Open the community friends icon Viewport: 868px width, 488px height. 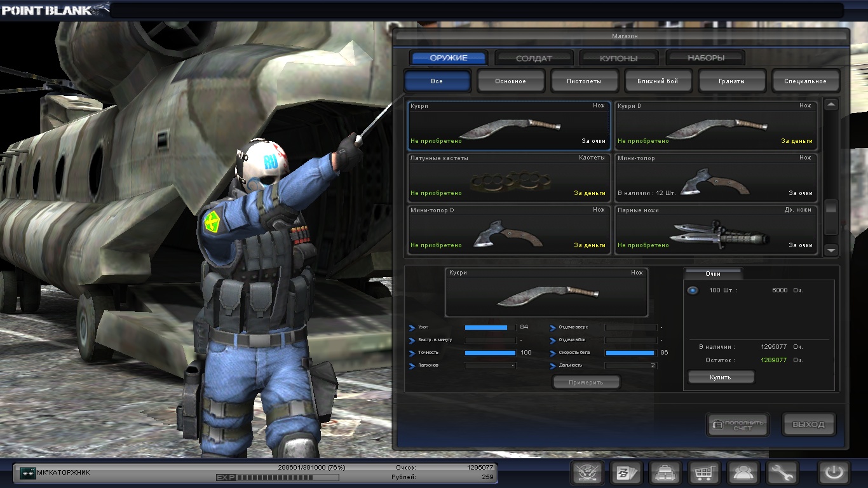(743, 473)
